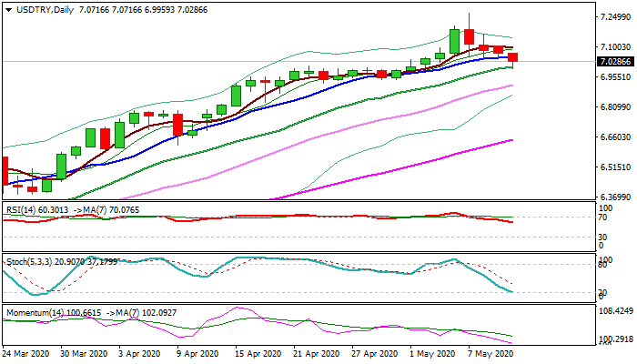Select the 108.4249 momentum scale value
The width and height of the screenshot is (637, 364).
click(x=617, y=311)
